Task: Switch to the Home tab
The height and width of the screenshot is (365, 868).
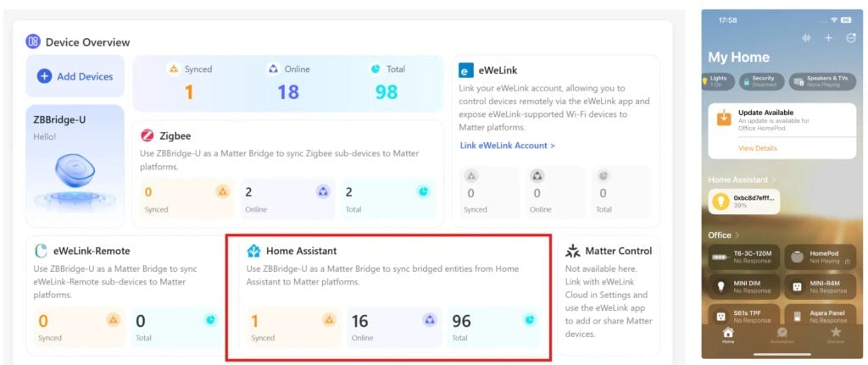Action: pyautogui.click(x=728, y=335)
